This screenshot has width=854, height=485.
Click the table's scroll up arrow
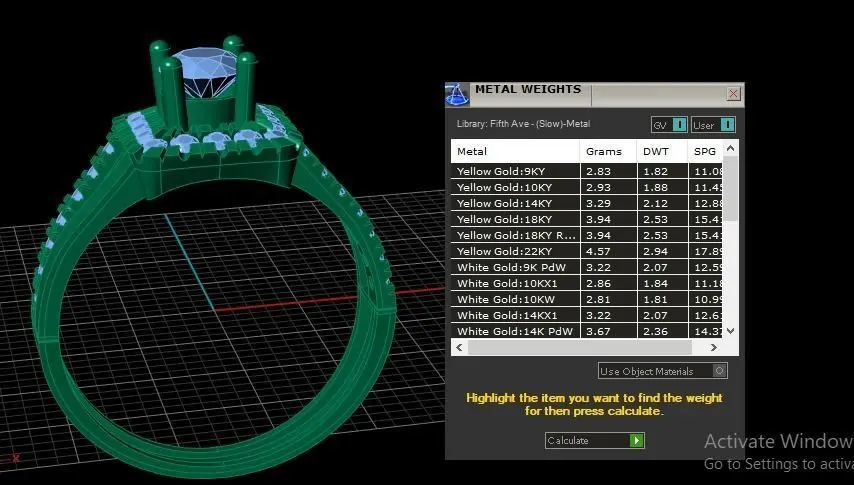731,148
